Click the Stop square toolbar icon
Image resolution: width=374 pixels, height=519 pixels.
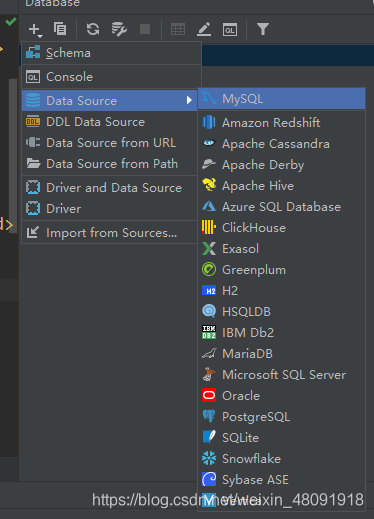(145, 29)
